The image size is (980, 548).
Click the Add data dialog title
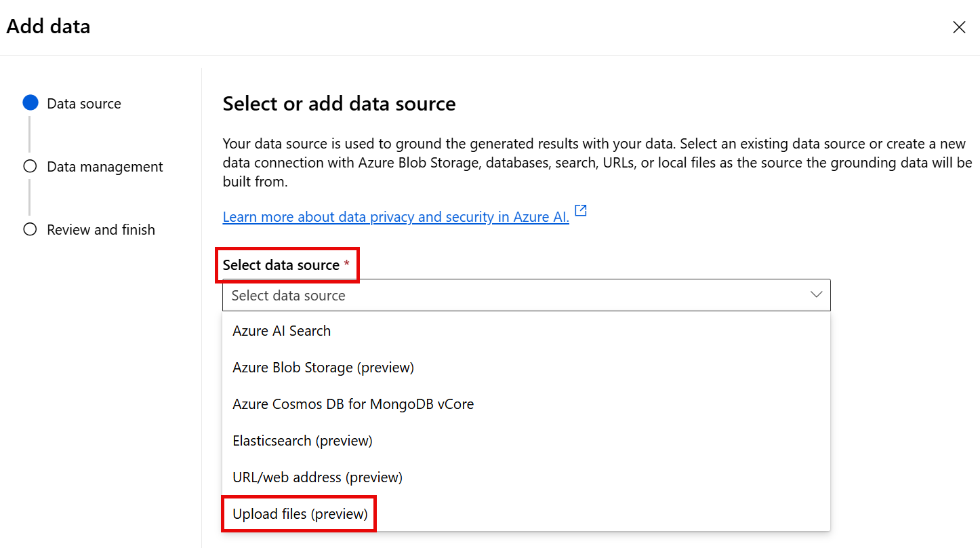48,26
